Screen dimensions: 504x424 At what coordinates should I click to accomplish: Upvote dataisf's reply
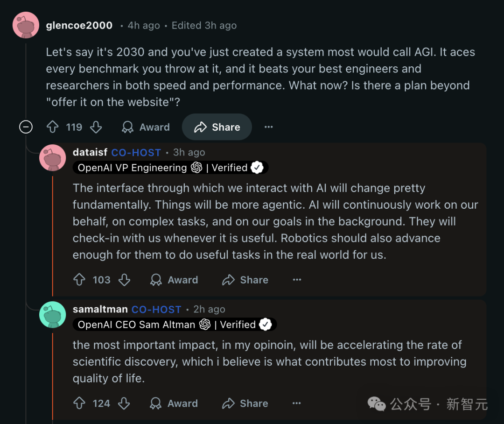click(x=79, y=280)
